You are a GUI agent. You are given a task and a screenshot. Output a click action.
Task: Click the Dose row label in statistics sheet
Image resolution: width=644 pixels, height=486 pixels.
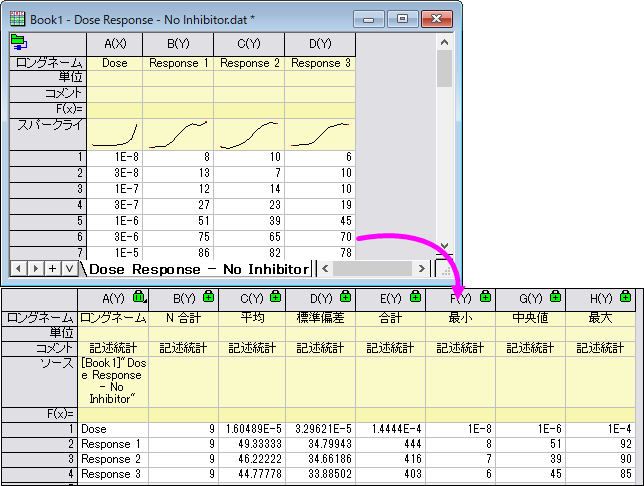point(113,429)
